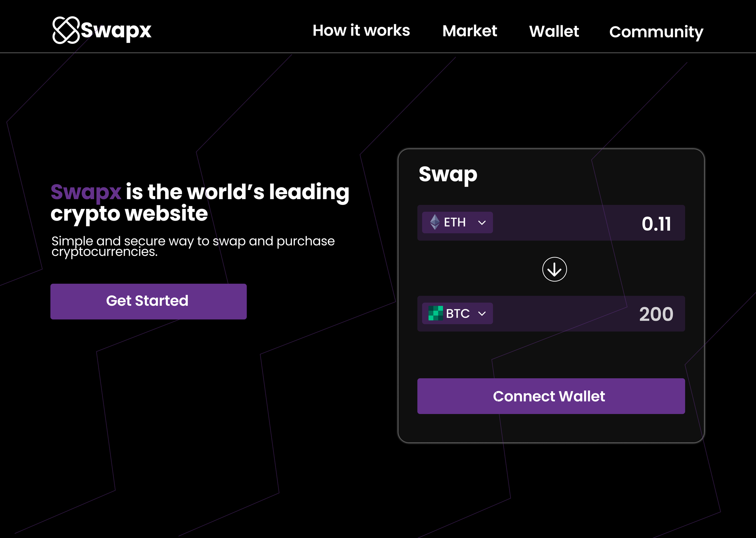Open the BTC currency dropdown
Viewport: 756px width, 538px height.
[483, 313]
